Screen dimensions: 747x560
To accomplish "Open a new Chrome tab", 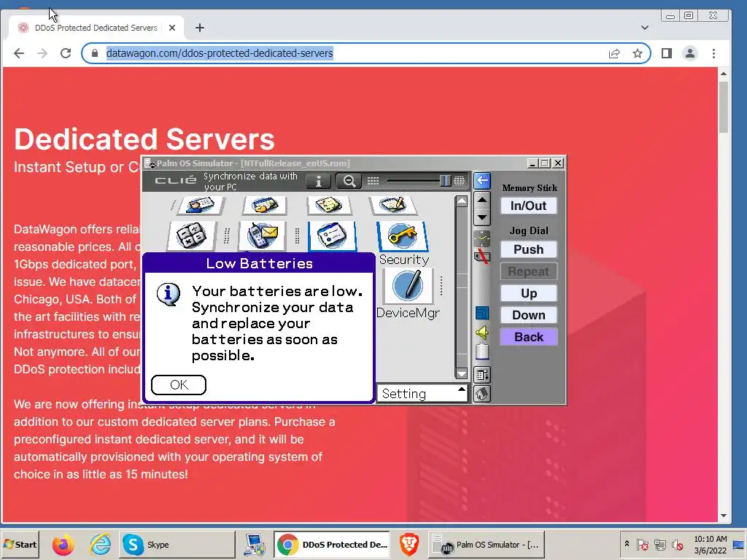I will pyautogui.click(x=200, y=28).
